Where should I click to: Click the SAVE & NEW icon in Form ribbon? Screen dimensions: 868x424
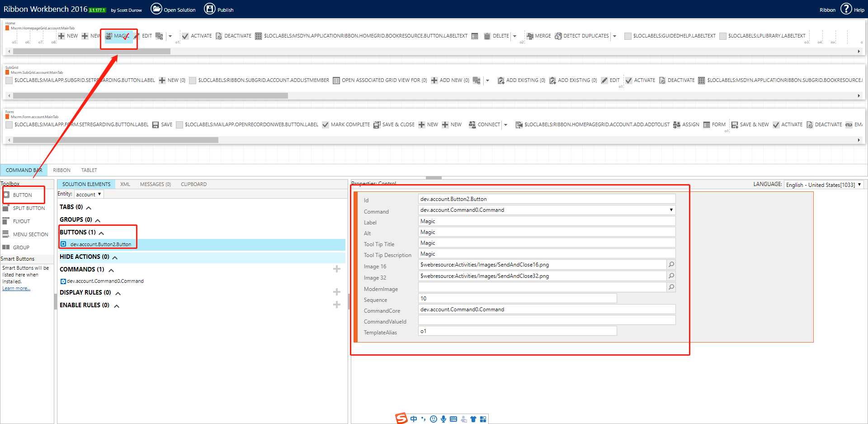(x=735, y=125)
